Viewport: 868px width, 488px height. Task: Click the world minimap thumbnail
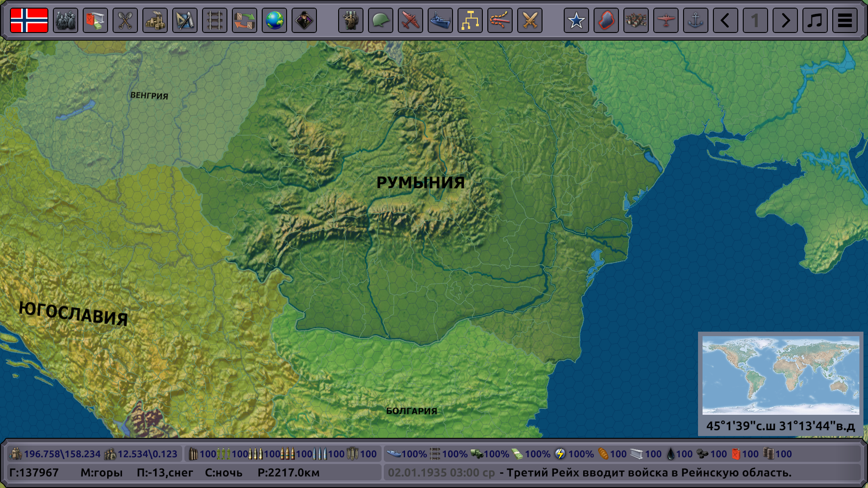[x=780, y=375]
